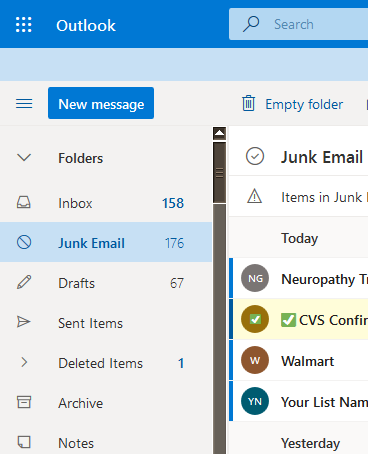Click the folder pane scroll up arrow

[219, 133]
